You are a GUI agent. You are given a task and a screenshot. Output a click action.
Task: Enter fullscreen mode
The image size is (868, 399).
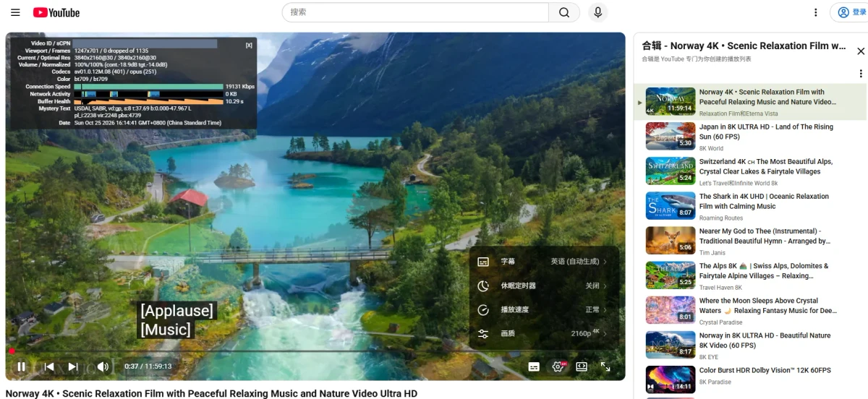tap(605, 366)
